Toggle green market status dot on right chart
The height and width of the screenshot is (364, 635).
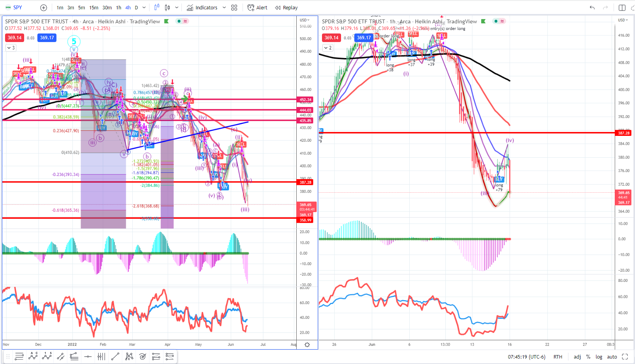coord(496,21)
